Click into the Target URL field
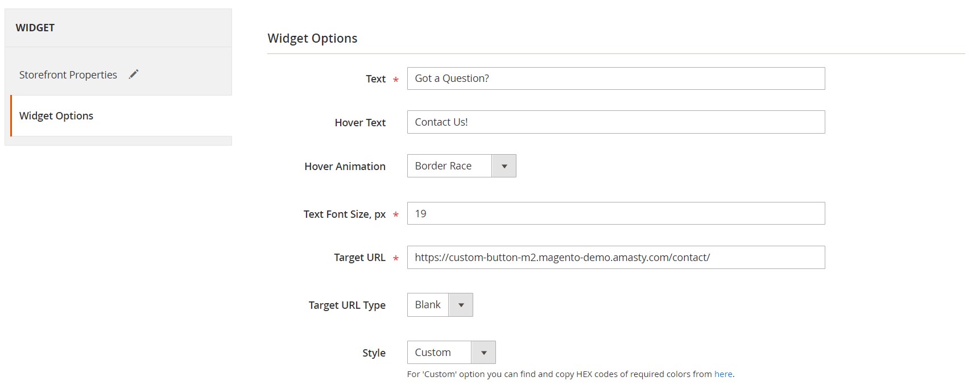This screenshot has width=980, height=389. pyautogui.click(x=615, y=258)
